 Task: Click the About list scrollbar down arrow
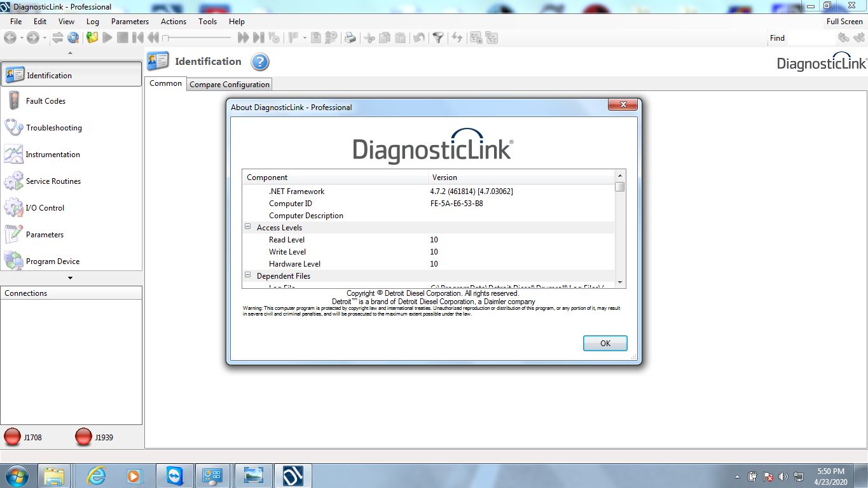click(x=620, y=282)
